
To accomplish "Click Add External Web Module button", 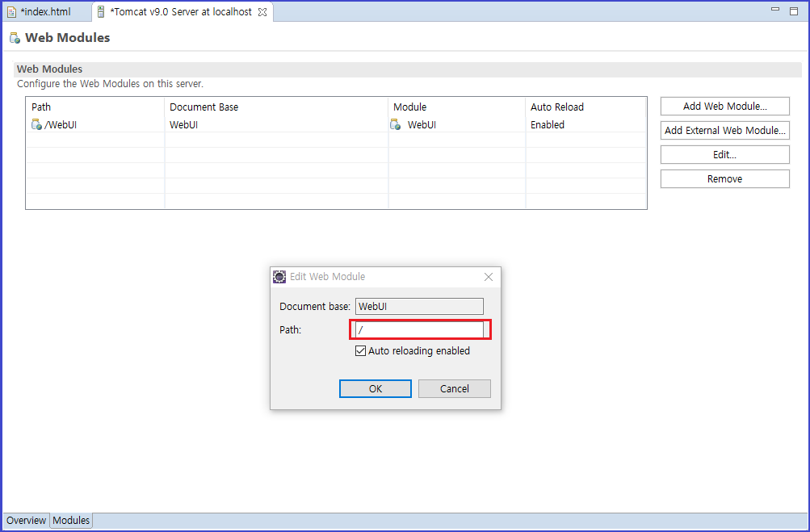I will coord(724,131).
